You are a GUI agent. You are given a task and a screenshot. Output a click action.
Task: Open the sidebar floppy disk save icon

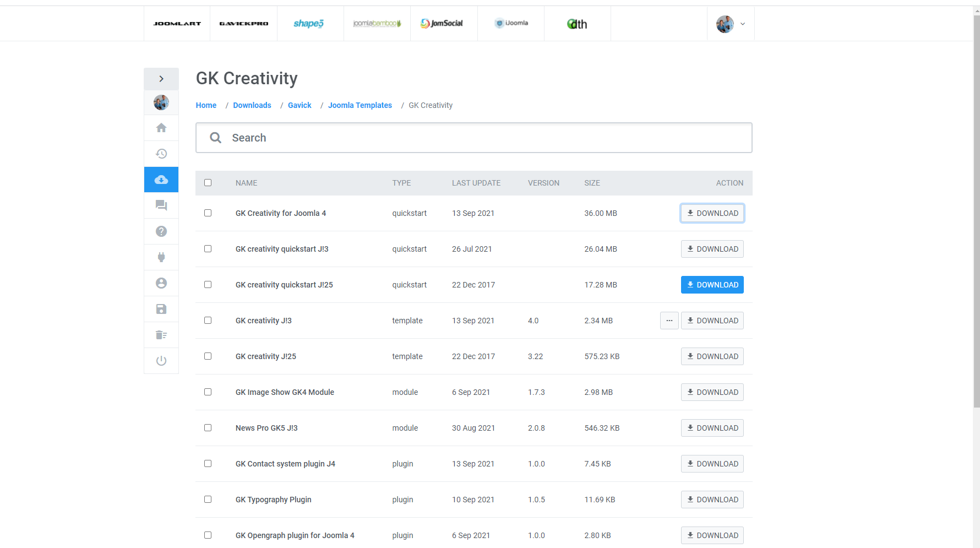click(161, 309)
